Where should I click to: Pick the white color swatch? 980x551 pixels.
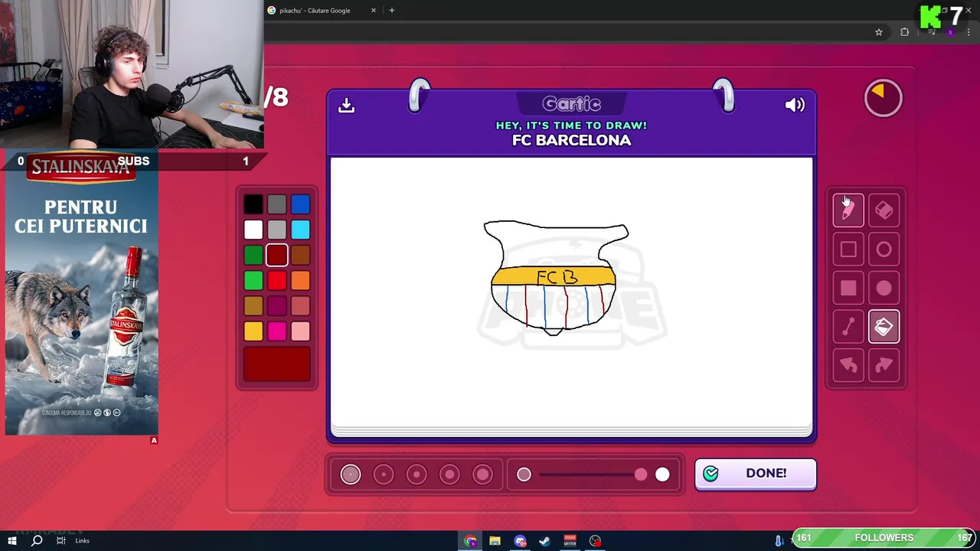coord(253,230)
